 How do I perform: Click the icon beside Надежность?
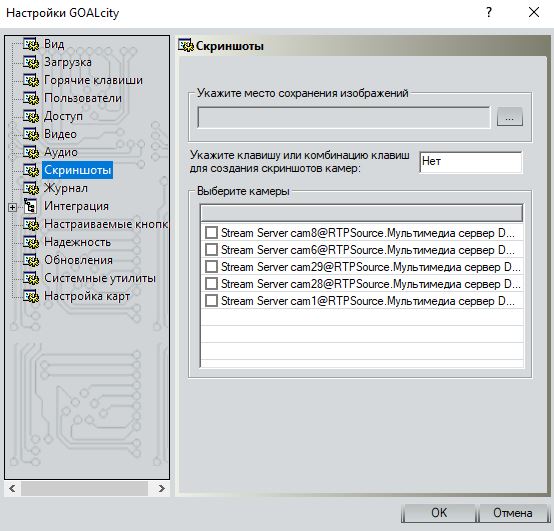(x=31, y=242)
